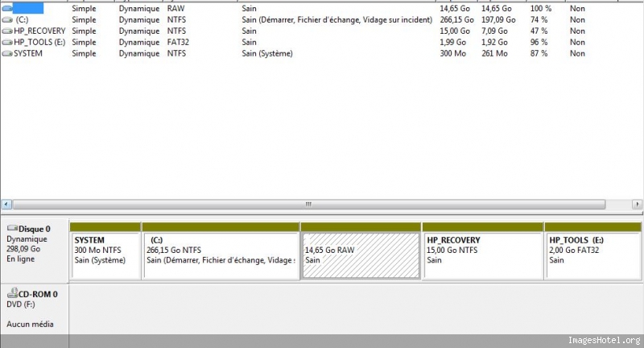Click the 261 Mo free space cell
The width and height of the screenshot is (644, 348).
pos(494,53)
